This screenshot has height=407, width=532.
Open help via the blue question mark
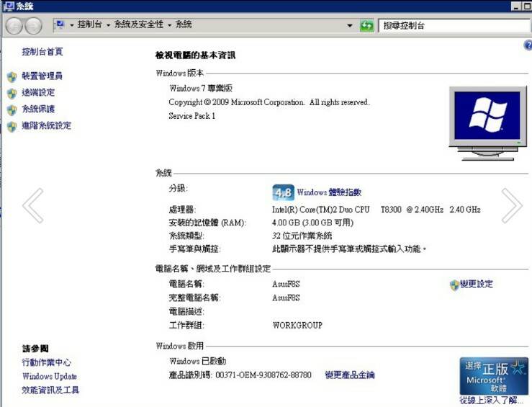pos(528,45)
